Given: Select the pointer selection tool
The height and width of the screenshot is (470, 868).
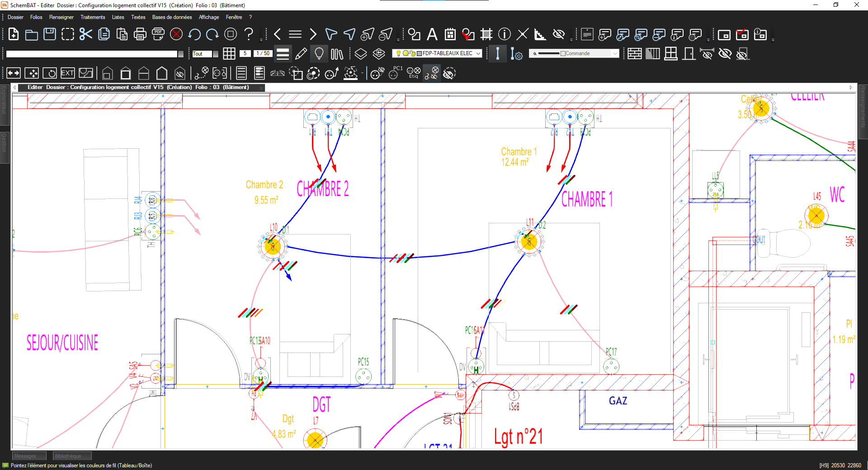Looking at the screenshot, I should pos(331,34).
